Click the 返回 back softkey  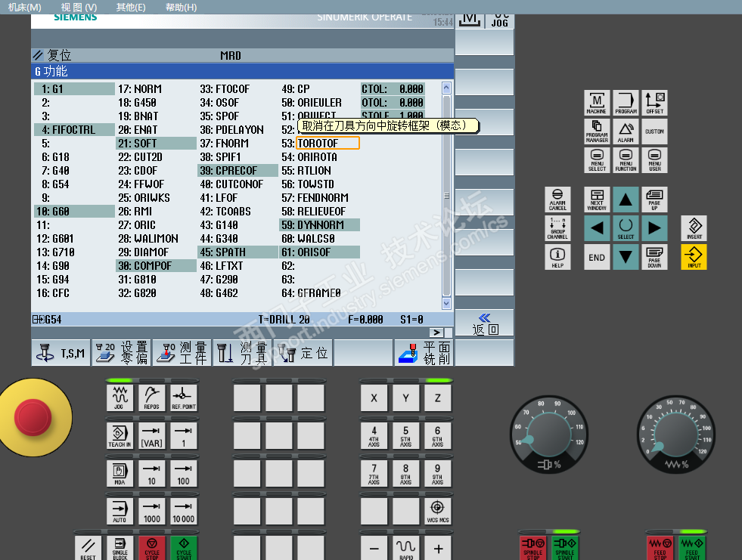point(485,323)
